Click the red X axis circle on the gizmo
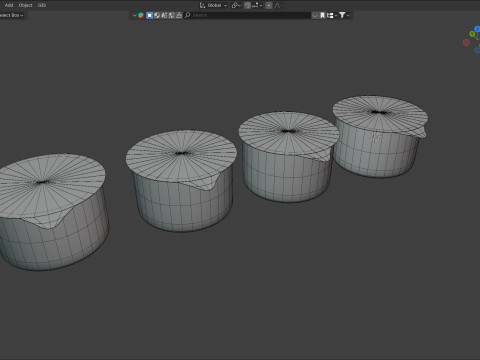Image resolution: width=480 pixels, height=360 pixels. point(466,42)
